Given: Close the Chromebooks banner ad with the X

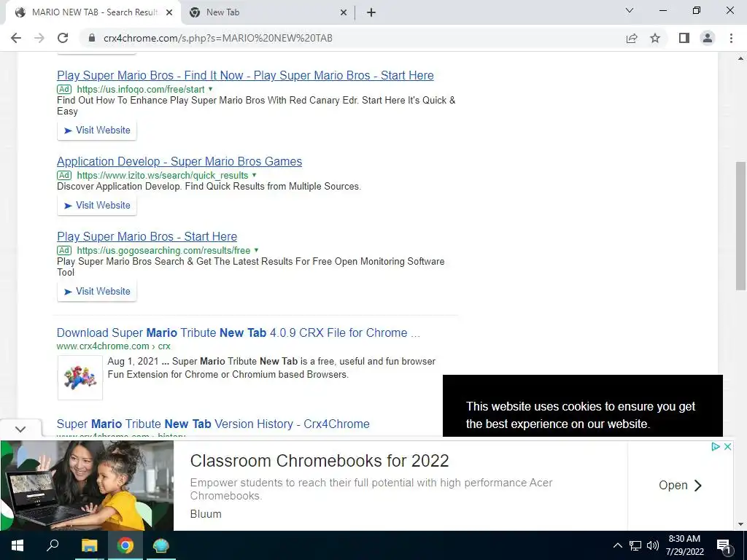Looking at the screenshot, I should (x=727, y=447).
